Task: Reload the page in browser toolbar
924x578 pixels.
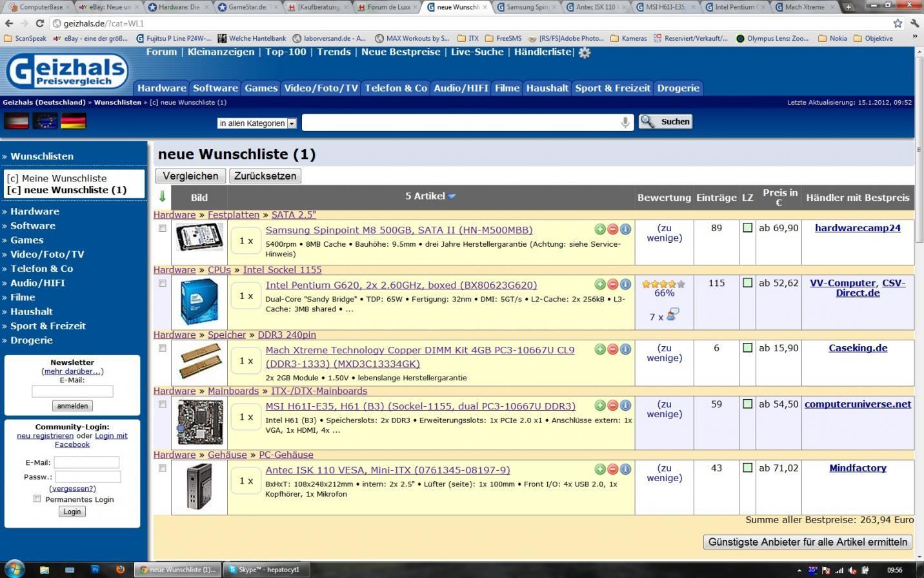Action: pos(40,23)
